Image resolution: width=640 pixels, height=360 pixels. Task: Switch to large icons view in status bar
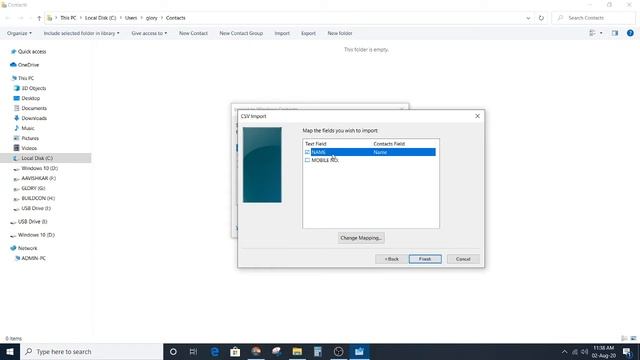click(x=633, y=338)
